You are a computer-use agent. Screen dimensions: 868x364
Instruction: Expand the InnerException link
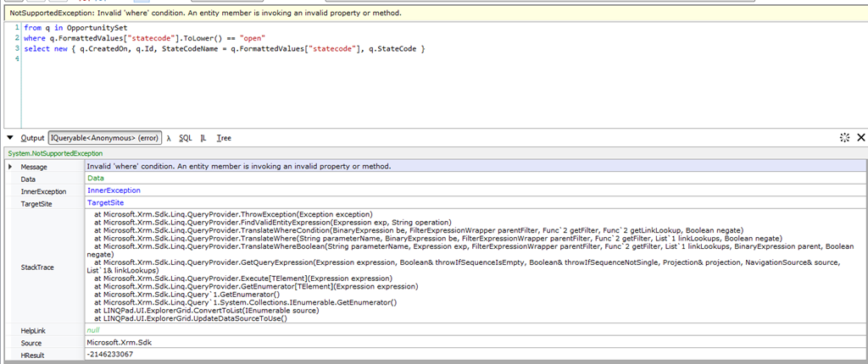pyautogui.click(x=114, y=190)
